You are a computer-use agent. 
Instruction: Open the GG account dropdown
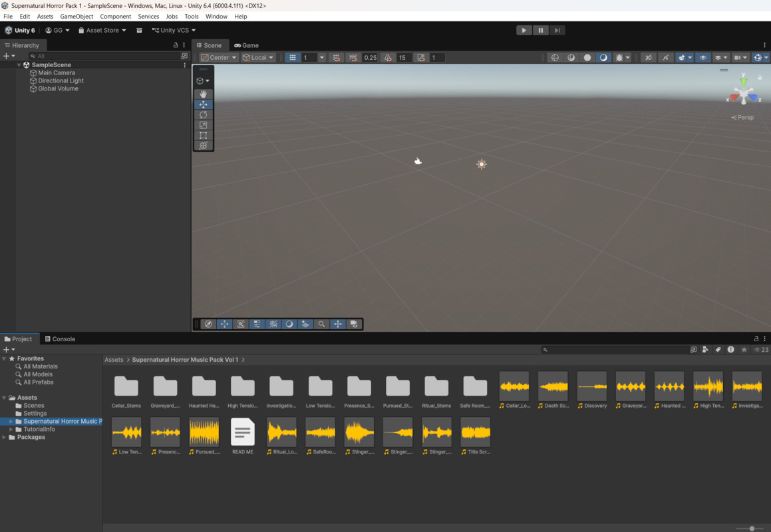[x=57, y=30]
